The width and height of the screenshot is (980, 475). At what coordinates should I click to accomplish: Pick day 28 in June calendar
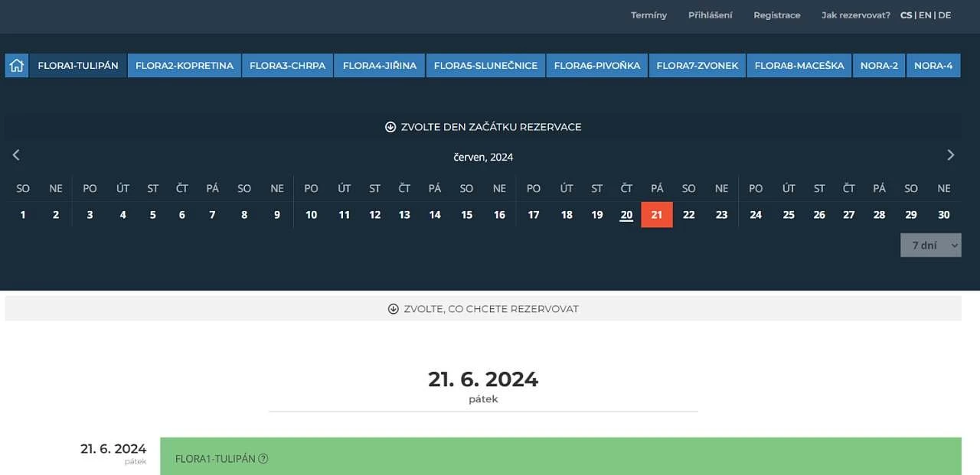click(879, 215)
